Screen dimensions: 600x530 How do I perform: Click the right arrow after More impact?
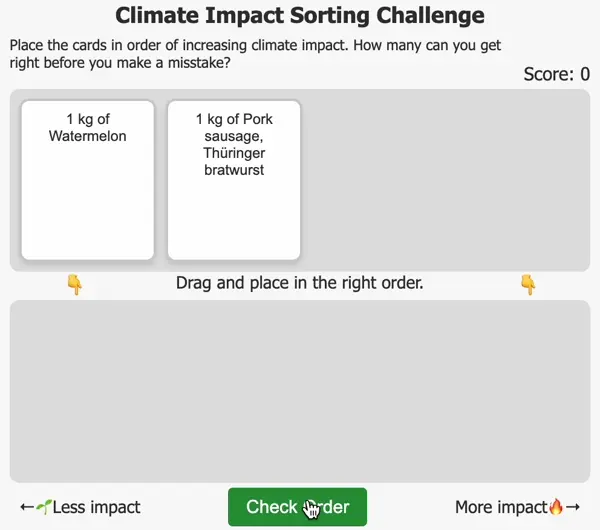click(x=573, y=507)
